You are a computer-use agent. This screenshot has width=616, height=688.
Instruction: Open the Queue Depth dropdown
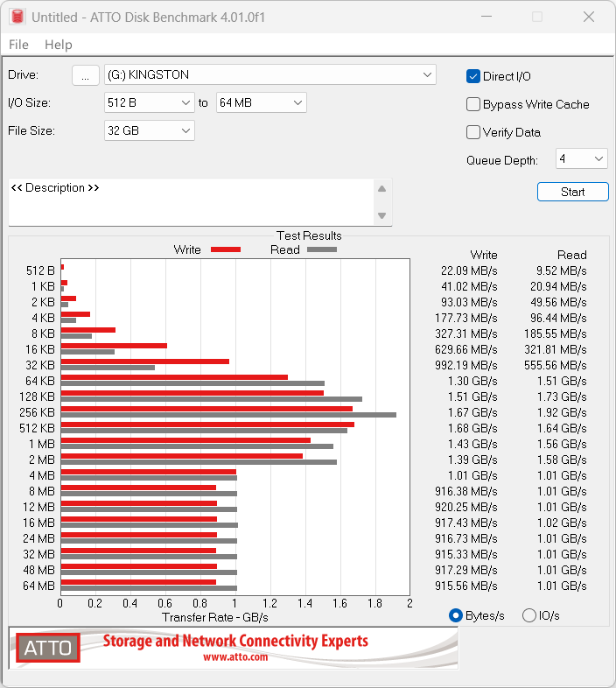tap(581, 158)
